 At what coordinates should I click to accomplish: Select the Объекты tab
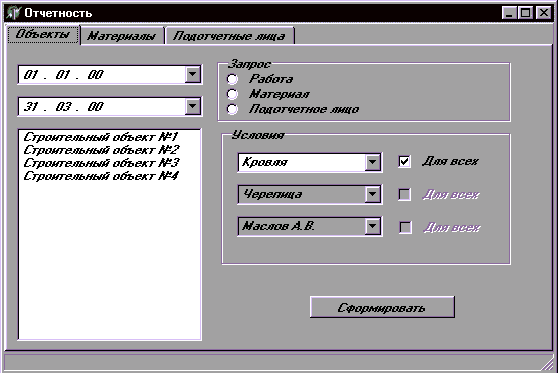(43, 35)
